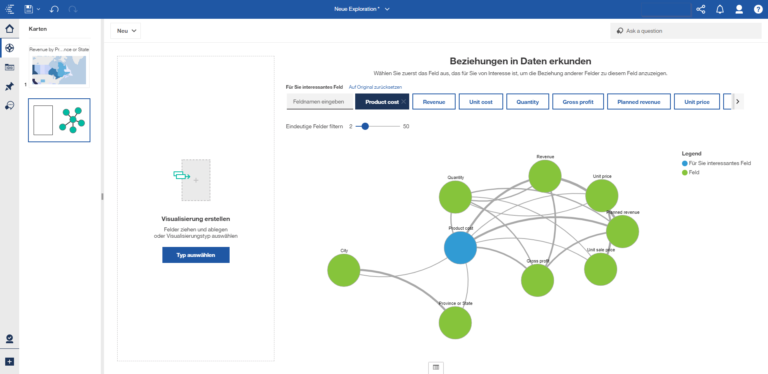This screenshot has width=768, height=374.
Task: Open the user profile icon
Action: pyautogui.click(x=739, y=9)
